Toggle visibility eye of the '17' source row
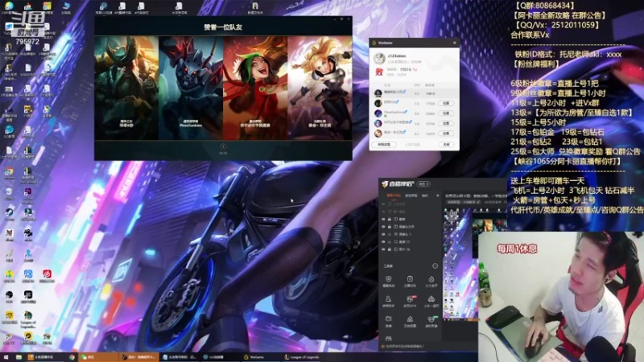This screenshot has height=362, width=644. click(x=384, y=242)
